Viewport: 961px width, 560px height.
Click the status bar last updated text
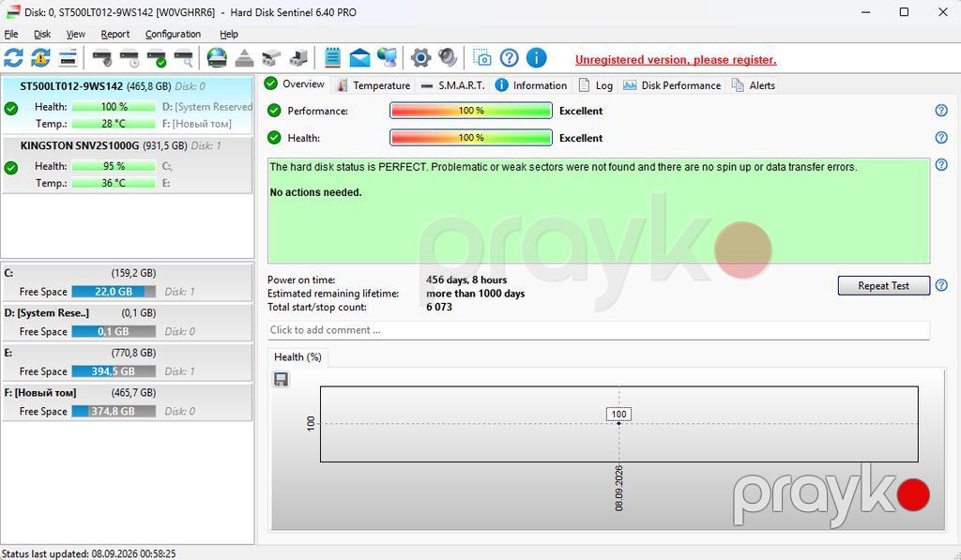(x=89, y=553)
